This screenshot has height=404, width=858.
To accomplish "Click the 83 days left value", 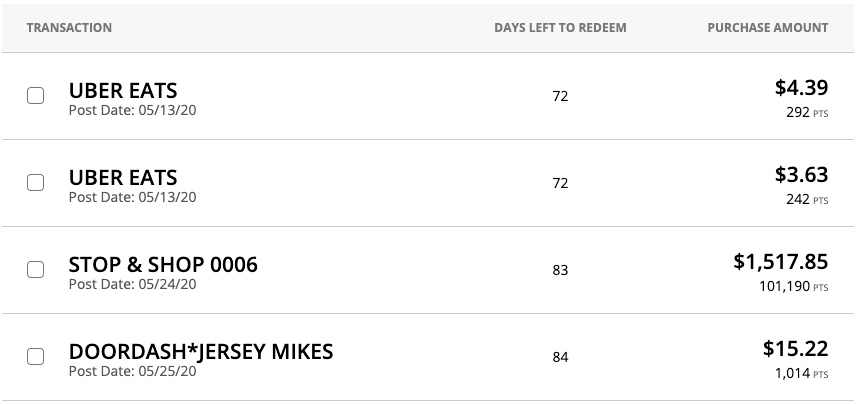I will (560, 270).
